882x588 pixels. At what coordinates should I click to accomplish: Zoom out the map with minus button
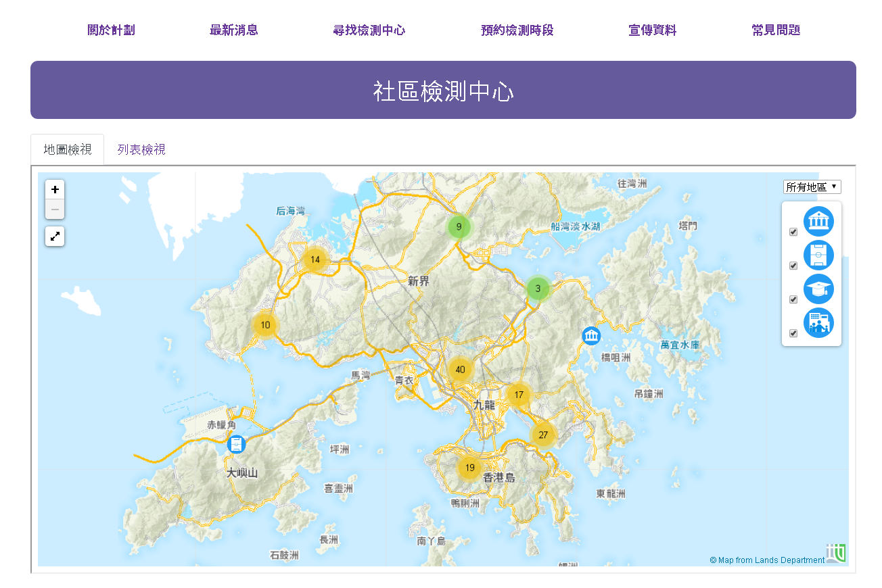55,210
